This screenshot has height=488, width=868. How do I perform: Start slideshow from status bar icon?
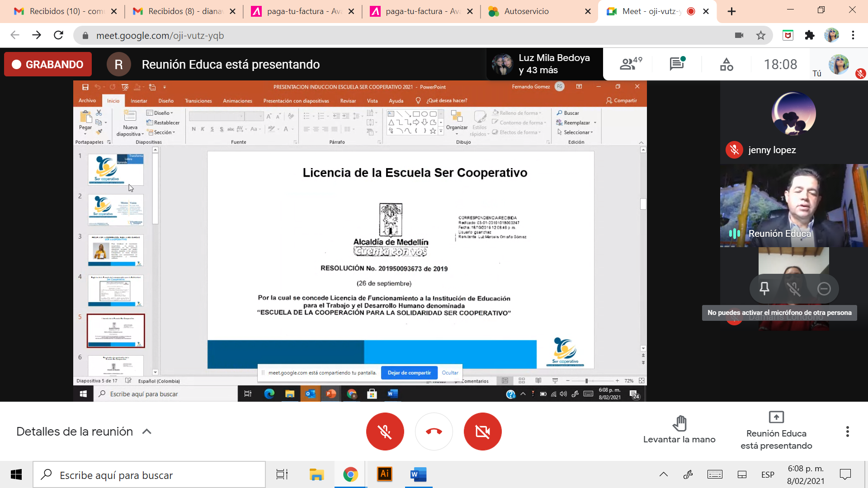click(x=555, y=381)
